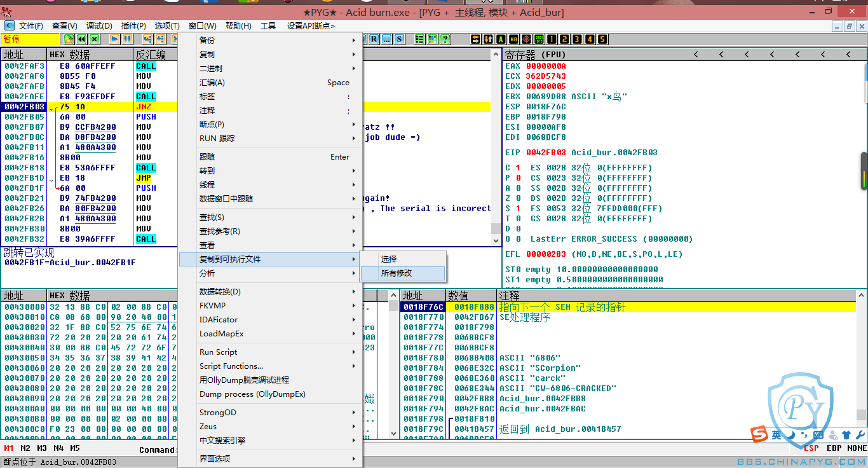Viewport: 868px width, 468px height.
Task: Click toolbar number button 5
Action: pos(602,39)
